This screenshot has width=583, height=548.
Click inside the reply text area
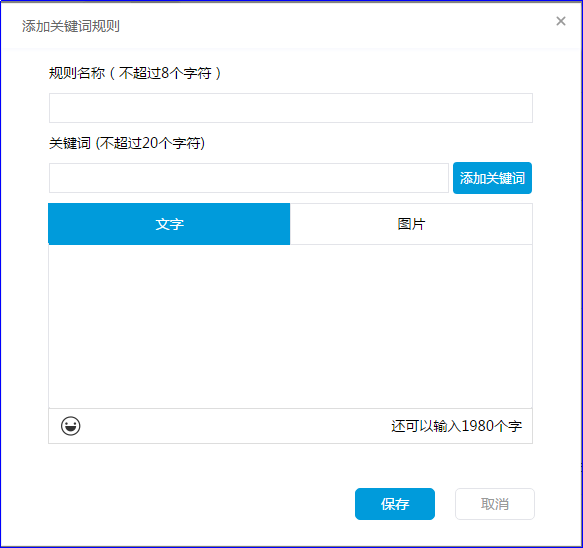click(290, 326)
